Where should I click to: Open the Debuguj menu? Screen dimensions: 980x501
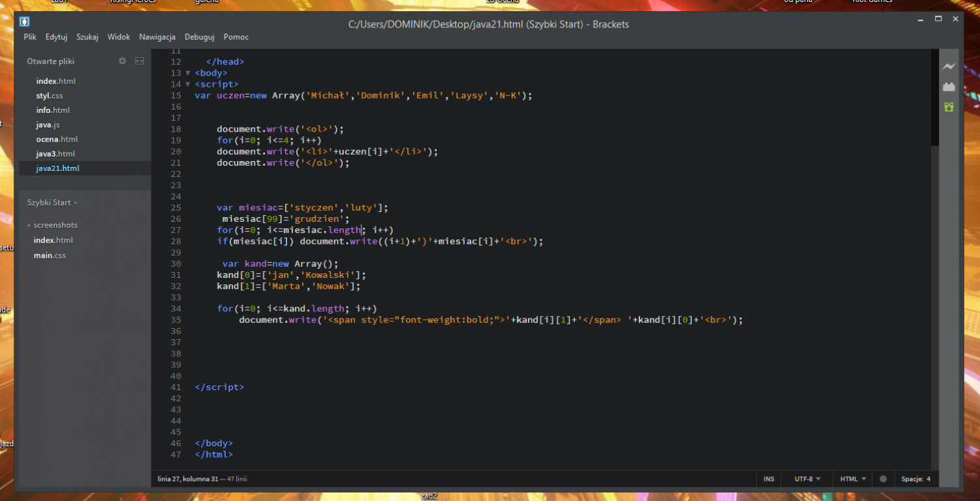tap(200, 37)
